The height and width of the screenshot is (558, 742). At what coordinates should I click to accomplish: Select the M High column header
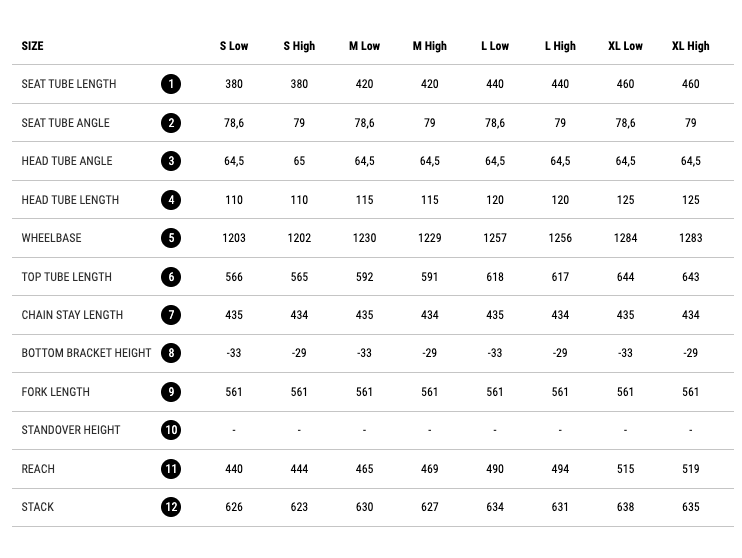[x=429, y=46]
